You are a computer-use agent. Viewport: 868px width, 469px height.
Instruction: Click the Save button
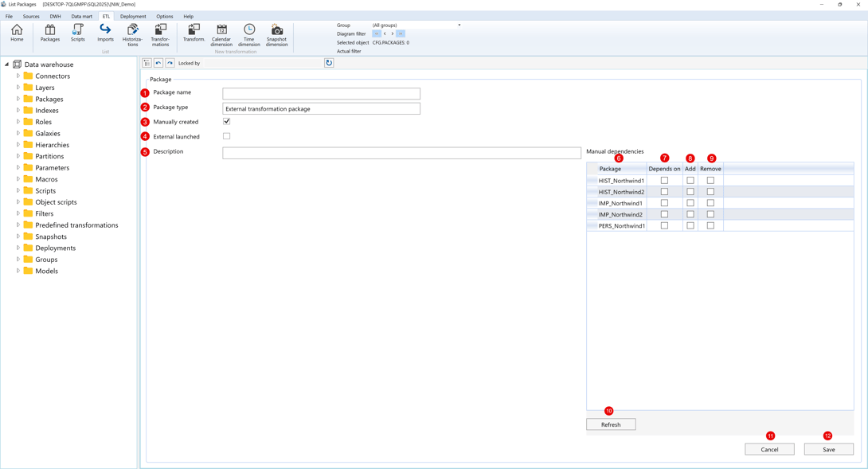tap(828, 450)
